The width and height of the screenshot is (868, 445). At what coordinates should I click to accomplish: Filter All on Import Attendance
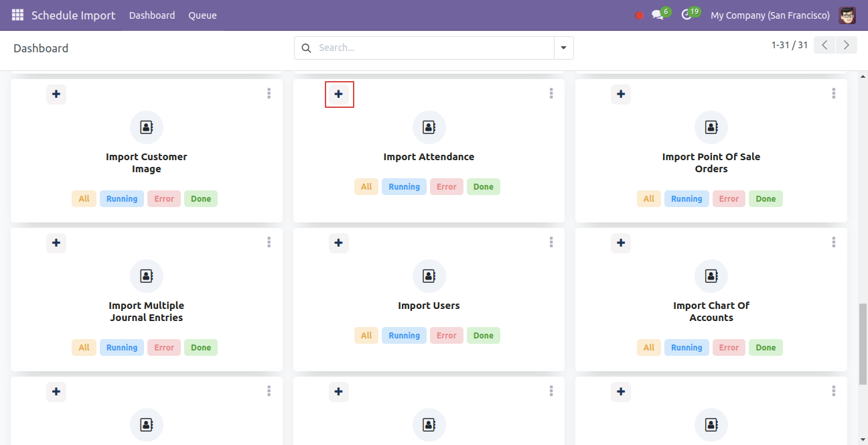click(x=366, y=187)
